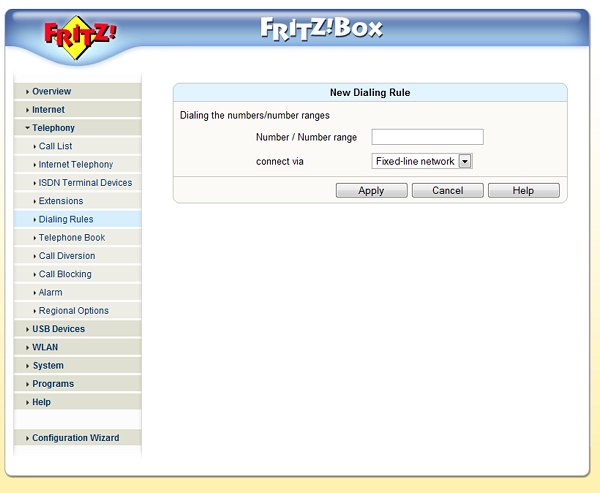Expand the USB Devices section
Image resolution: width=600 pixels, height=493 pixels.
tap(58, 329)
